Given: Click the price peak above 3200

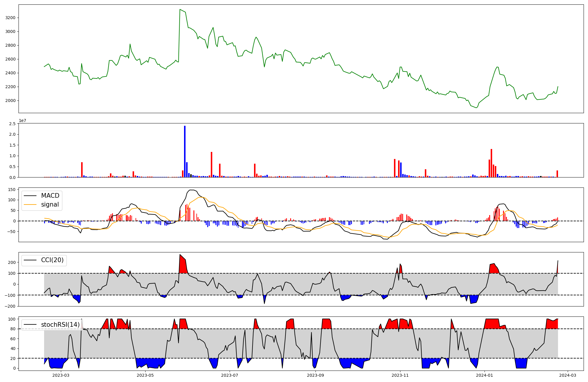Looking at the screenshot, I should coord(180,10).
